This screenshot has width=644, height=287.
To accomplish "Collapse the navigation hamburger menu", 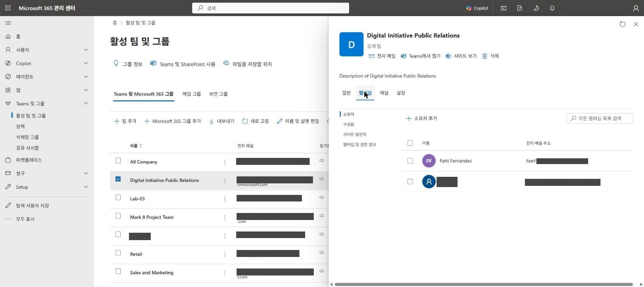I will (x=8, y=23).
